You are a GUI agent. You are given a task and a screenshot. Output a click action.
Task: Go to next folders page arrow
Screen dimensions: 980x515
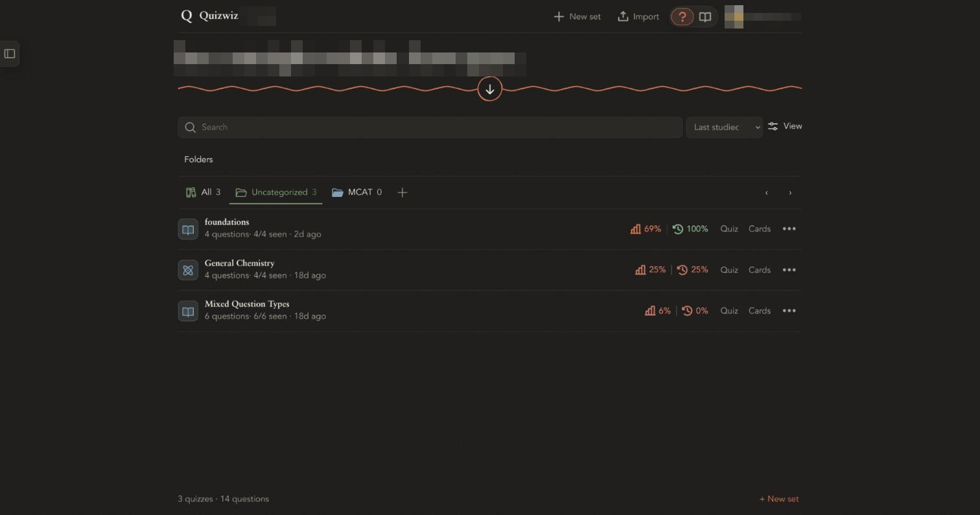(x=790, y=192)
